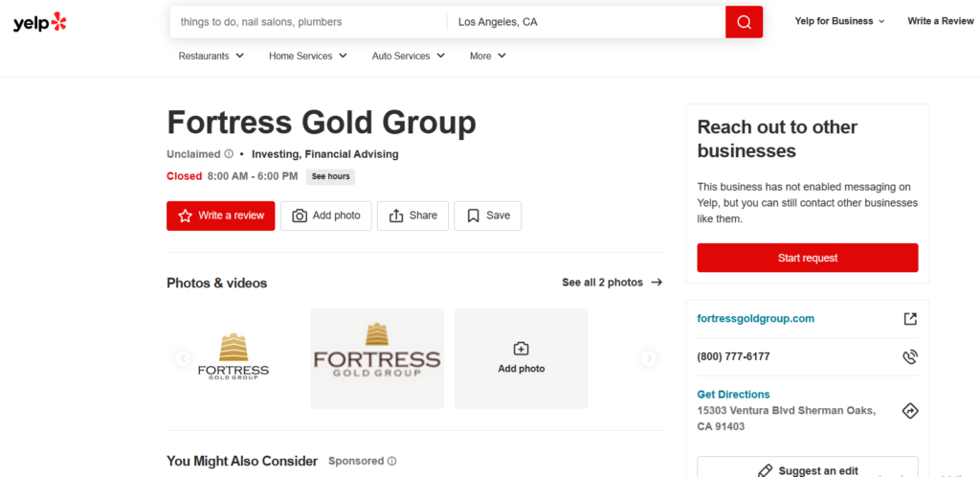Screen dimensions: 980x477
Task: Click the Add photo button with camera icon
Action: point(326,216)
